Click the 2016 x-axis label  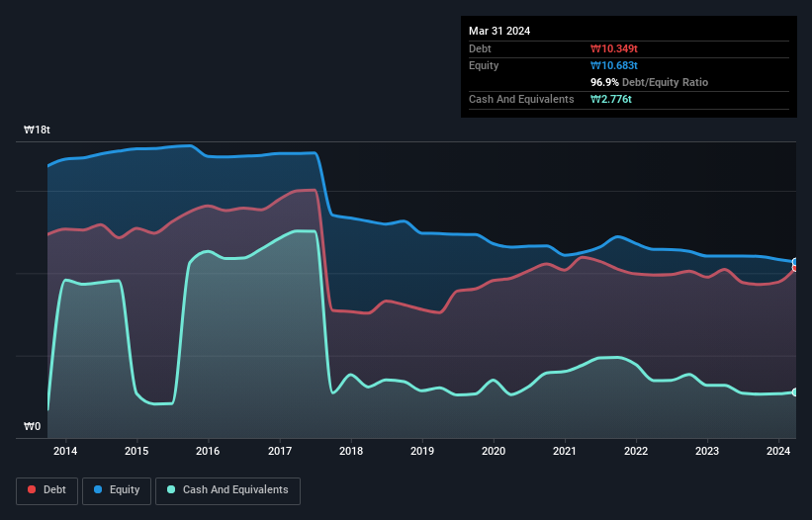[x=208, y=451]
